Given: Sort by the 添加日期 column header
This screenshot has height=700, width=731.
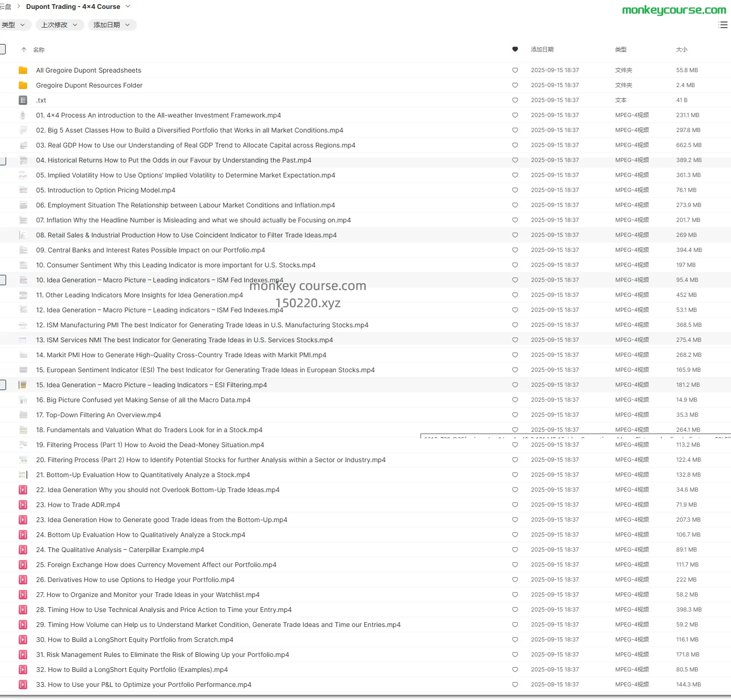Looking at the screenshot, I should (x=542, y=50).
